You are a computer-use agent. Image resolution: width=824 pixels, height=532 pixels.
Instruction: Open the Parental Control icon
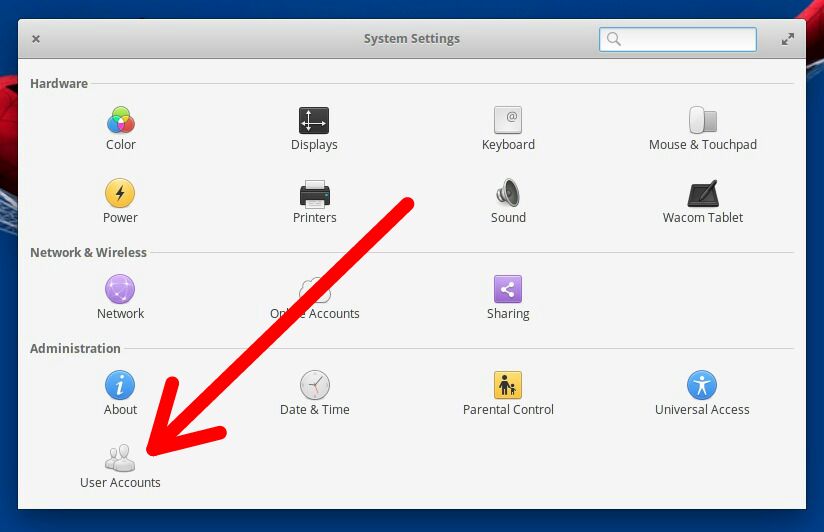(x=508, y=385)
